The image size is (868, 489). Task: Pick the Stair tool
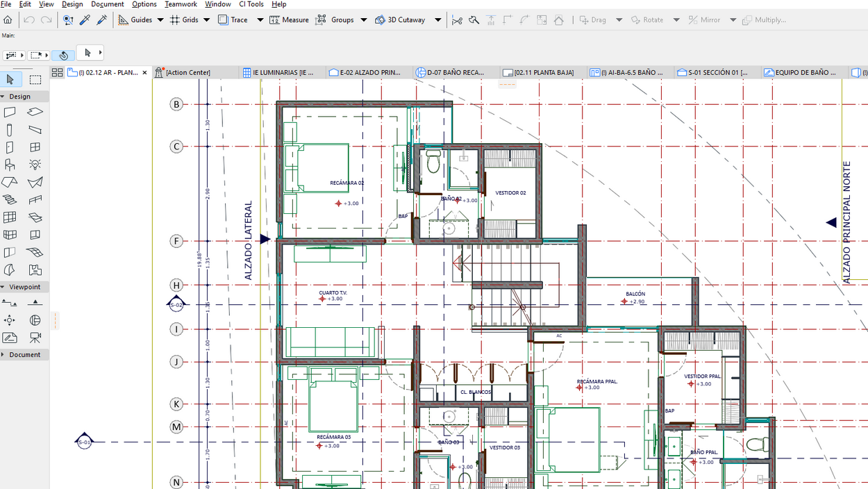(x=10, y=200)
